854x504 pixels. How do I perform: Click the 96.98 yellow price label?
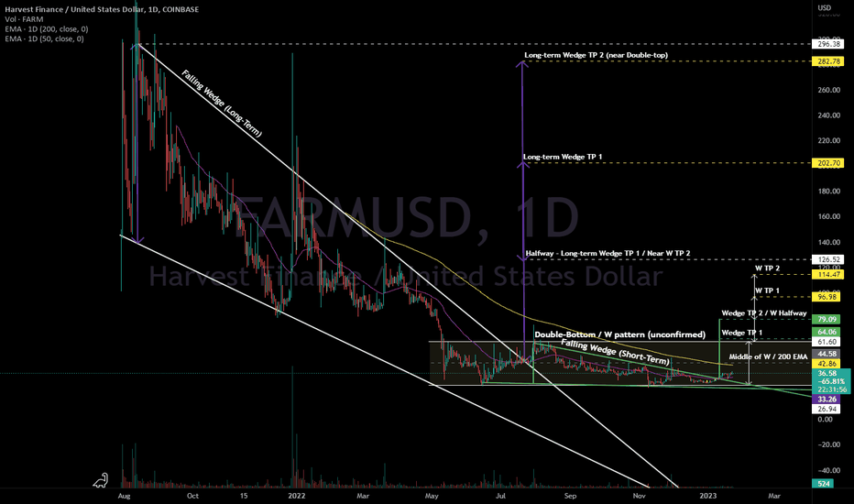coord(827,297)
